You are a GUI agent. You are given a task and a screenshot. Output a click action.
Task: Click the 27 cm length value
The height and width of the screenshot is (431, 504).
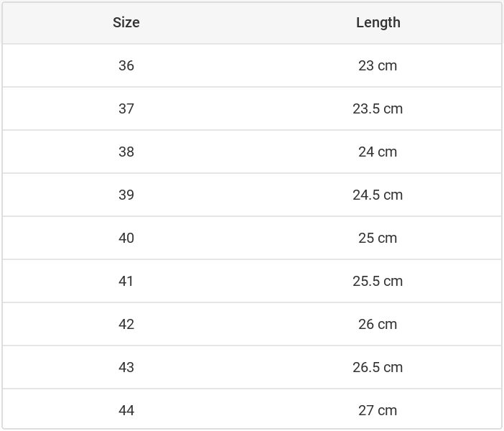coord(378,410)
